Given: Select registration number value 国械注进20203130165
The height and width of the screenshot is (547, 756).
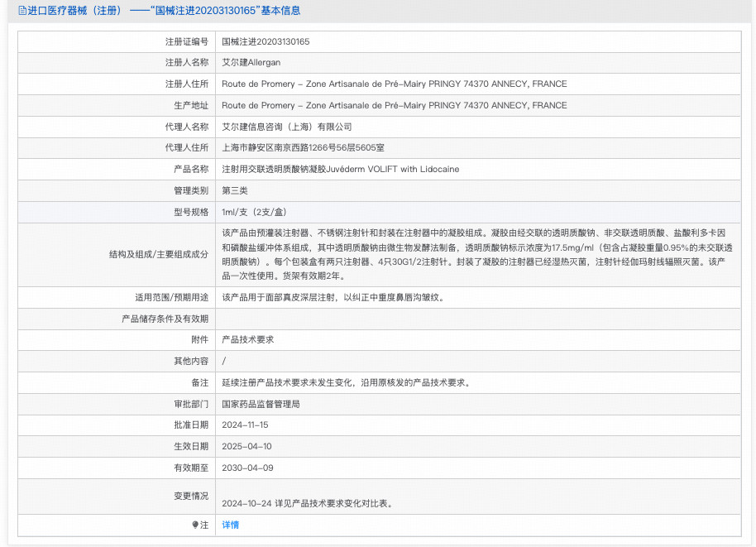Looking at the screenshot, I should (x=266, y=41).
